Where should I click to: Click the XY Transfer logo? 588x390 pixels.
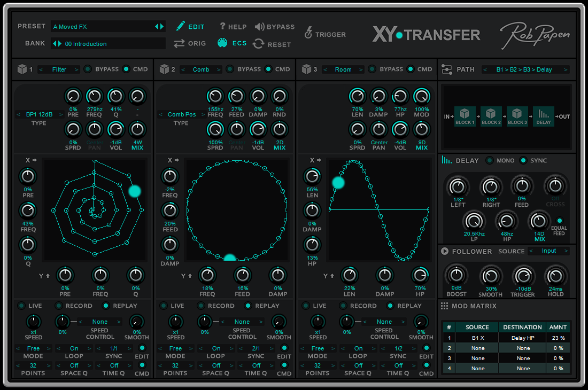coord(427,35)
